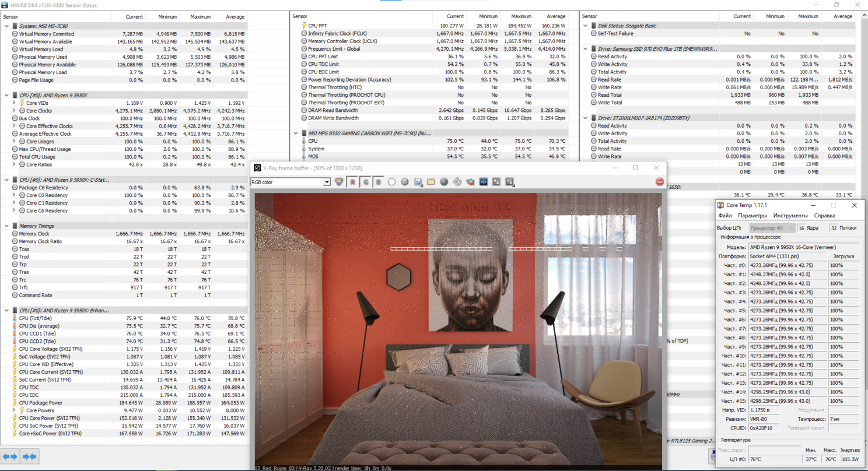Load image via the folder icon
This screenshot has height=471, width=868.
pos(431,182)
